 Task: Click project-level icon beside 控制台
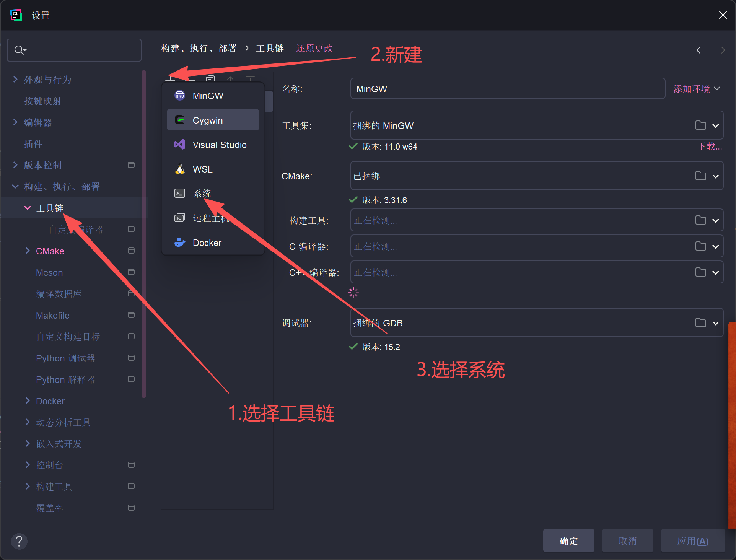tap(131, 465)
